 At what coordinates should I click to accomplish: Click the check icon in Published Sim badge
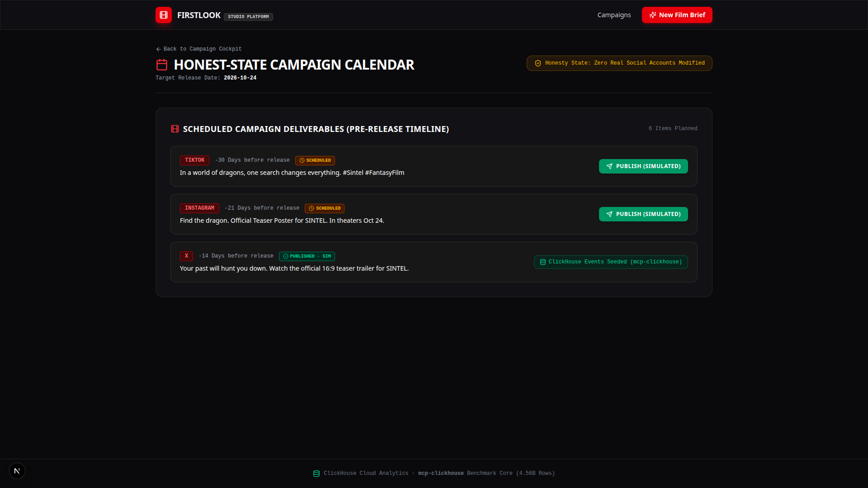[x=286, y=256]
